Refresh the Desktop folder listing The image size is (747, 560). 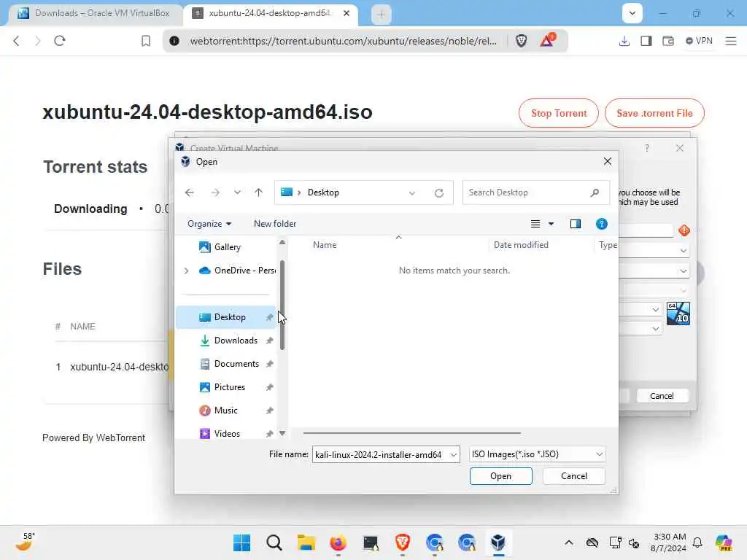(x=438, y=192)
